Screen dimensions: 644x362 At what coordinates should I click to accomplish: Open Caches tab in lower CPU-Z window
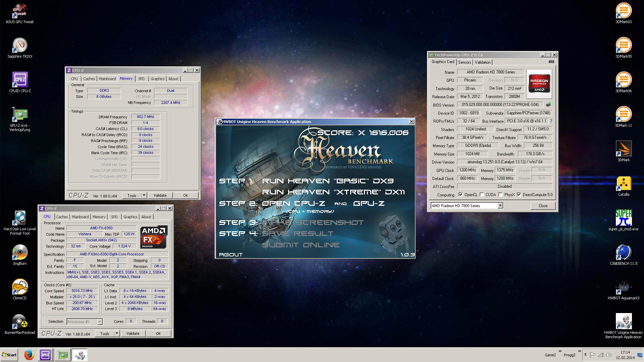tap(62, 217)
